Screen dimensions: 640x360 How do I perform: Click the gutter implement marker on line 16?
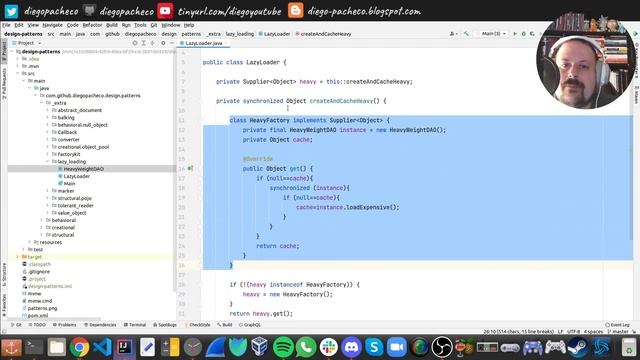click(x=191, y=169)
